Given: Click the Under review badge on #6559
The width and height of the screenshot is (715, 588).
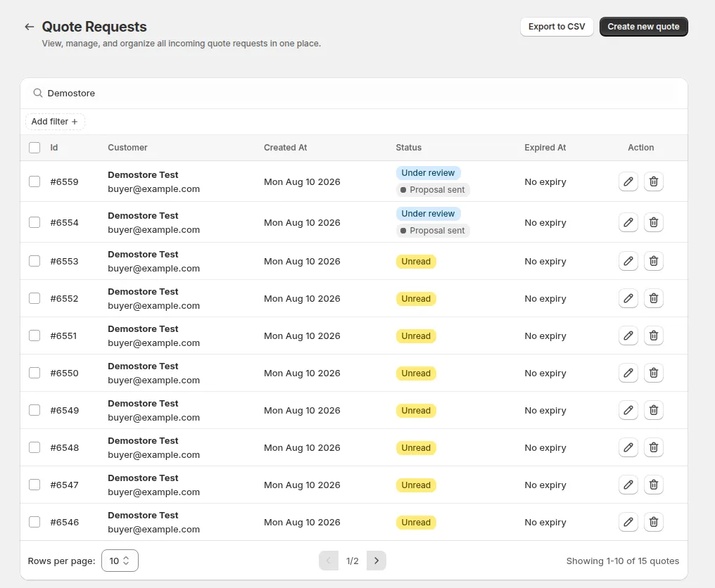Looking at the screenshot, I should coord(428,173).
